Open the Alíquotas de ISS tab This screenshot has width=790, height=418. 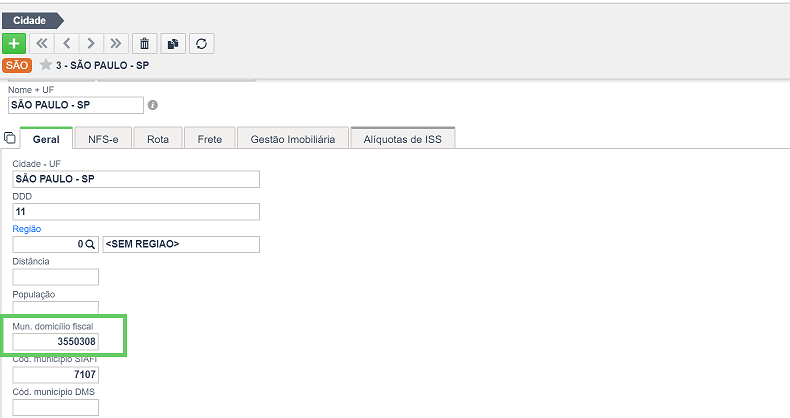[403, 139]
